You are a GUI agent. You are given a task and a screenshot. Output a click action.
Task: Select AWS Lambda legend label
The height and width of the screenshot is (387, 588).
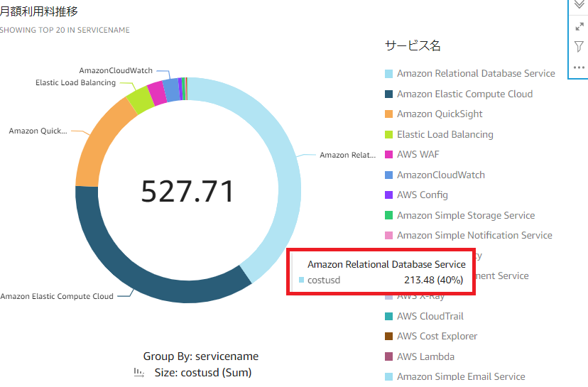(425, 356)
